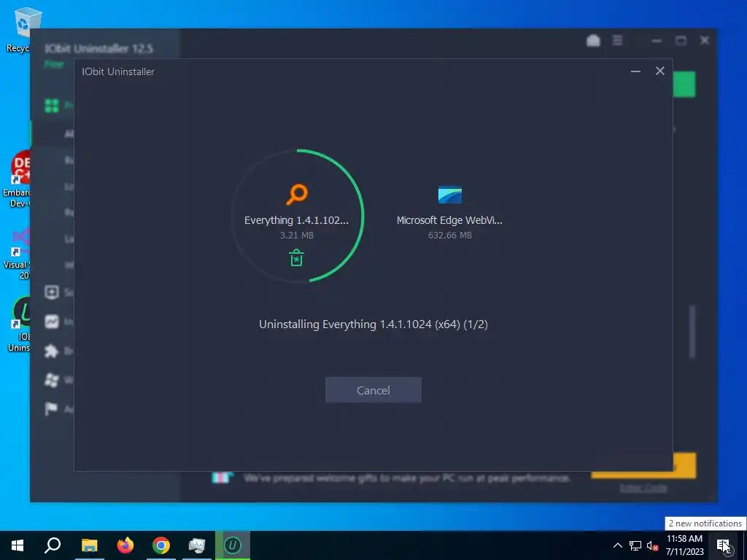Cancel the uninstall in progress

click(373, 390)
